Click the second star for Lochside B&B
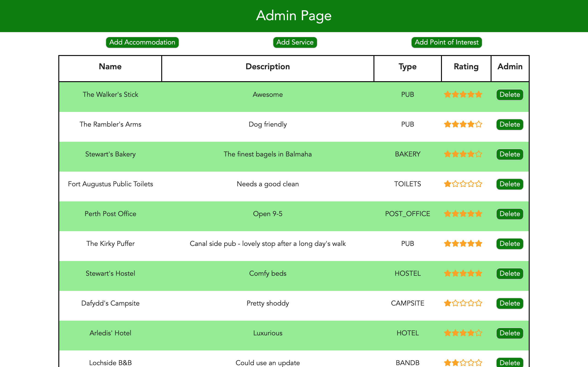The width and height of the screenshot is (588, 367). pos(455,363)
